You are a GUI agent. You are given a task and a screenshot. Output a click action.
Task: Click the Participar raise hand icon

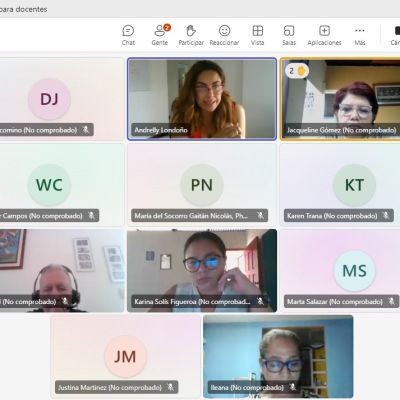point(191,35)
